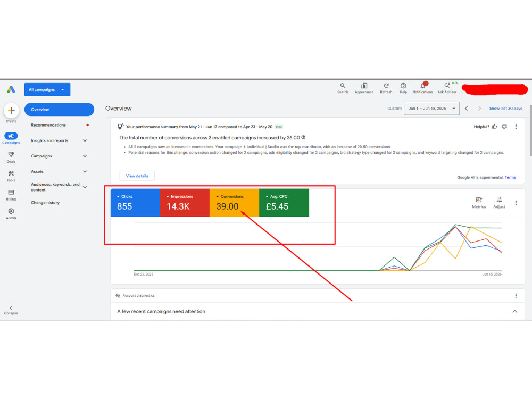Select the Overview page

(x=59, y=110)
